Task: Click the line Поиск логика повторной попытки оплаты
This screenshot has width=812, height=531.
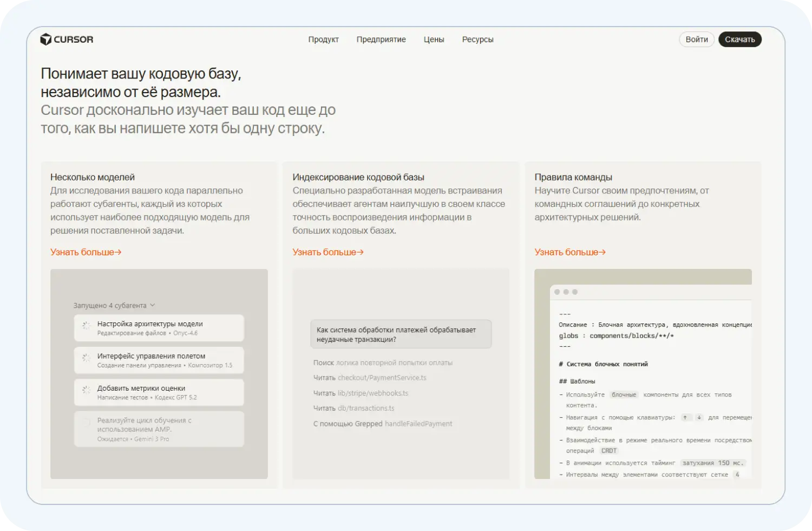Action: (383, 362)
